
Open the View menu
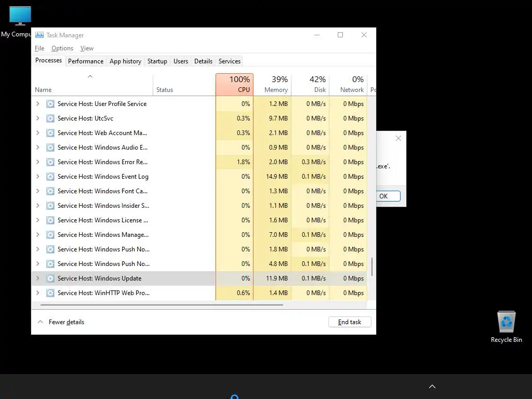87,48
